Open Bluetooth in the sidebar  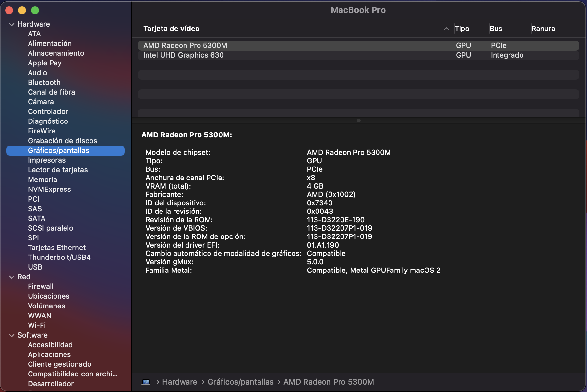pyautogui.click(x=44, y=83)
